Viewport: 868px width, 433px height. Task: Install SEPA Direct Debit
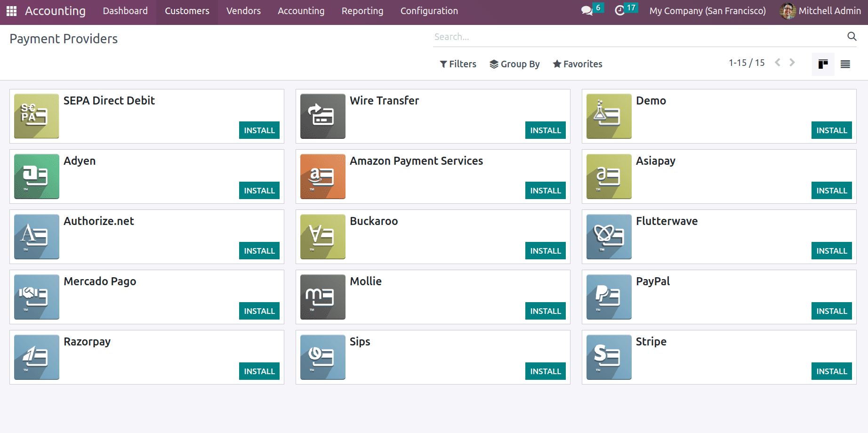259,130
